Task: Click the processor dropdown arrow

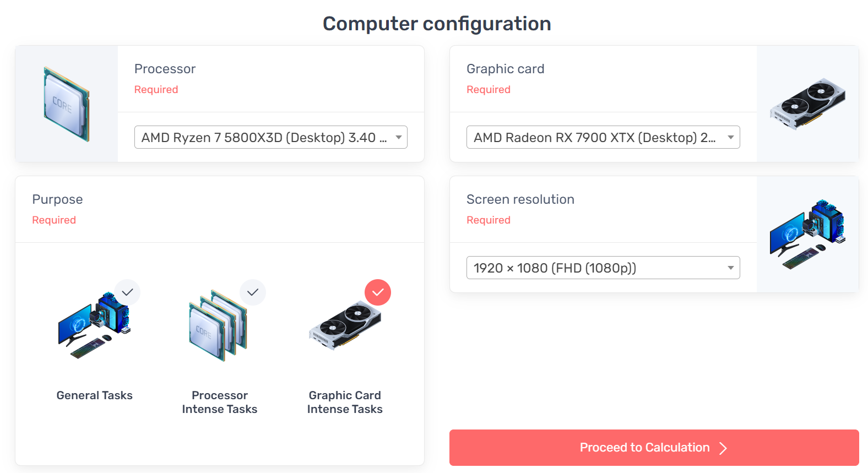Action: click(x=399, y=138)
